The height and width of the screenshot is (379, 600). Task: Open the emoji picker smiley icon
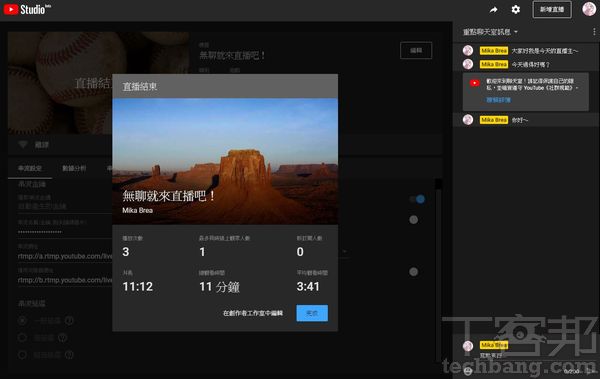tap(468, 371)
